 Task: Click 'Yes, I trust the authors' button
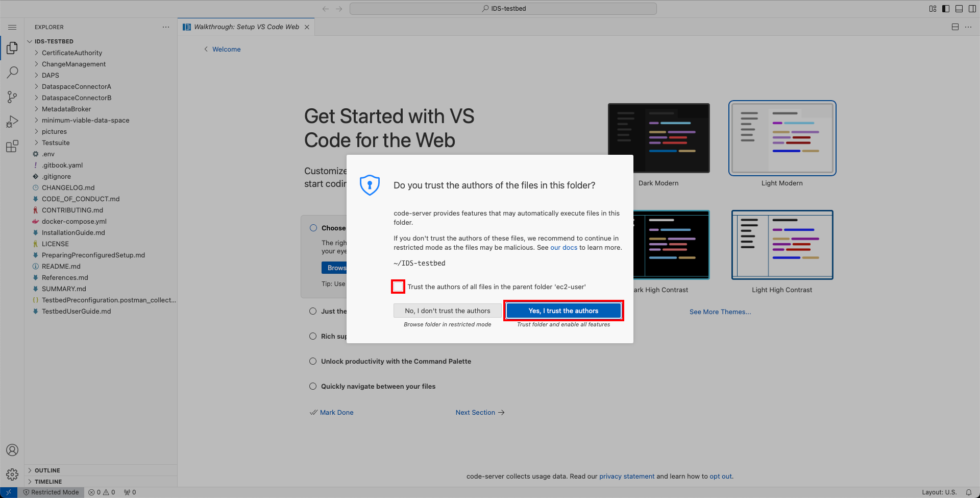point(563,311)
